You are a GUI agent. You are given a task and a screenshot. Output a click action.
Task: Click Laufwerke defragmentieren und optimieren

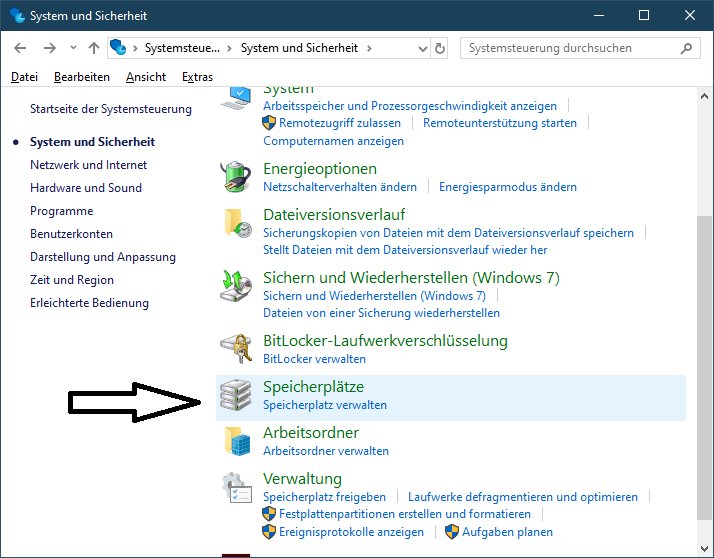click(523, 497)
